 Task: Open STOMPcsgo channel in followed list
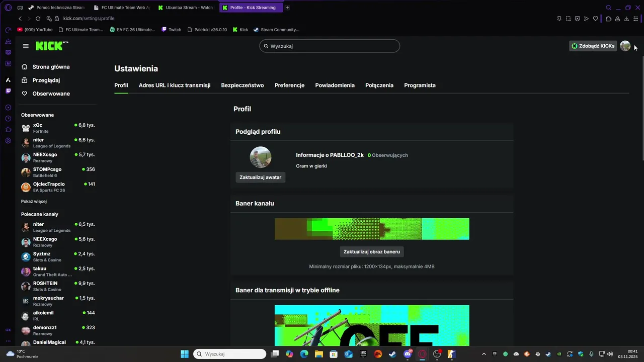pos(58,172)
